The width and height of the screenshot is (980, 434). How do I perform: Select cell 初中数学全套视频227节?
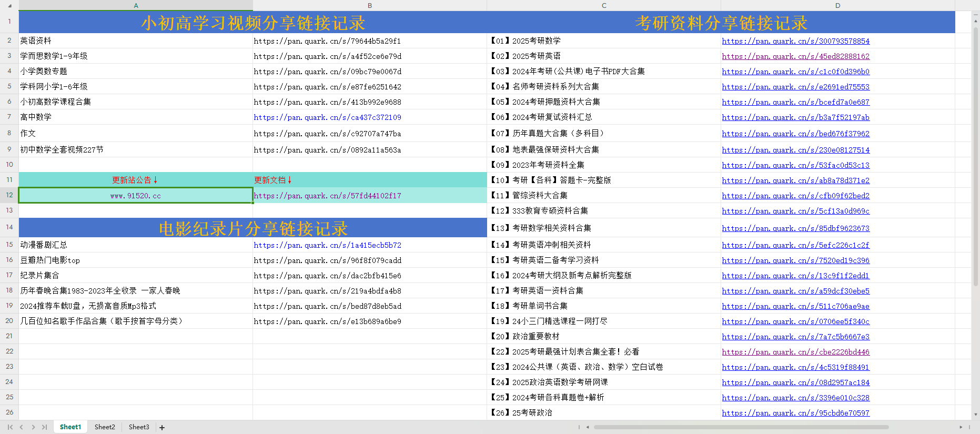(x=136, y=149)
